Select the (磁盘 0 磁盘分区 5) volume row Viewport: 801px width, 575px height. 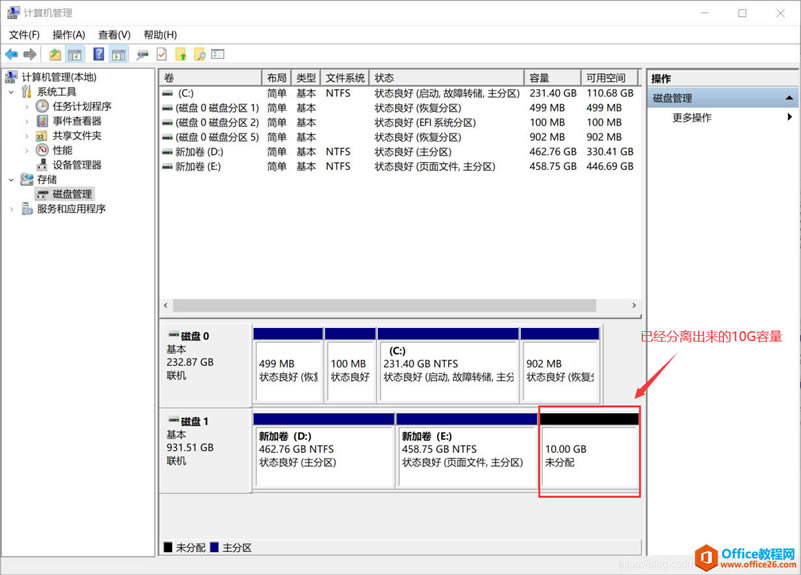coord(400,137)
